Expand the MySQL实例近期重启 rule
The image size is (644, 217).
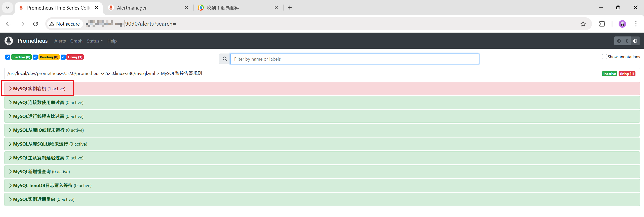[322, 199]
